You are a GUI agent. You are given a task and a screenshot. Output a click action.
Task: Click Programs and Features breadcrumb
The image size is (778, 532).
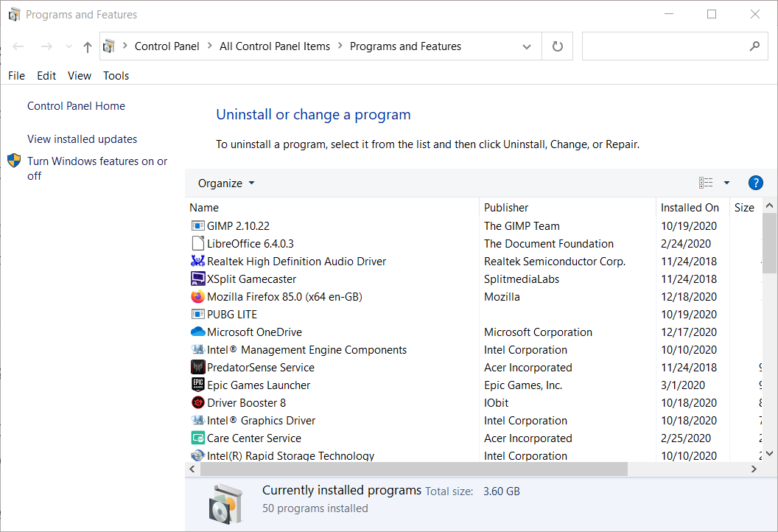tap(405, 46)
